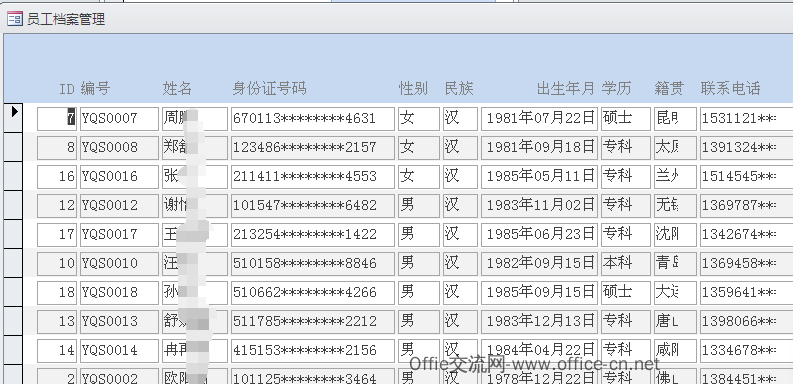Click the 编号 column header

pyautogui.click(x=95, y=89)
